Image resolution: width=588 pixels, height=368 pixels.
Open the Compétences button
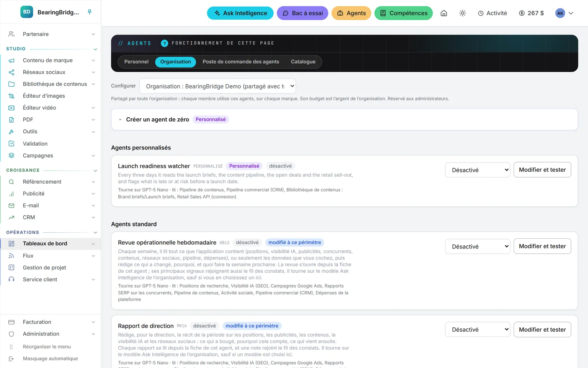pos(403,13)
